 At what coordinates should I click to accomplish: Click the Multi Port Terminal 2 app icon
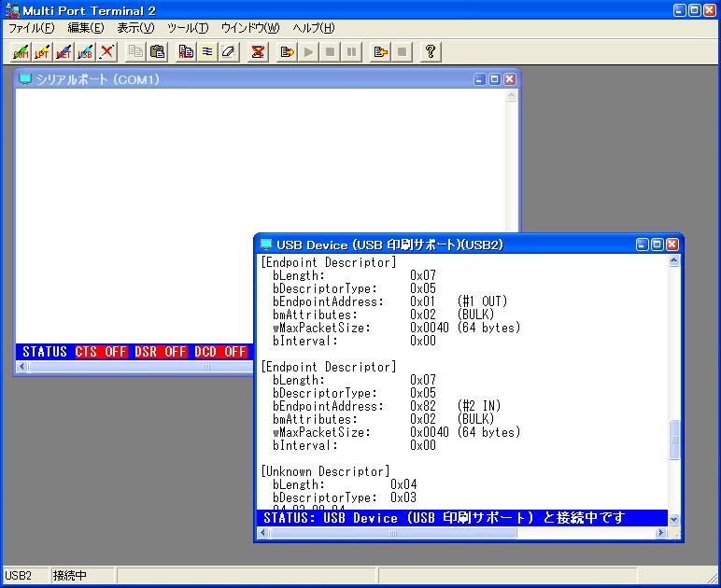click(x=12, y=10)
